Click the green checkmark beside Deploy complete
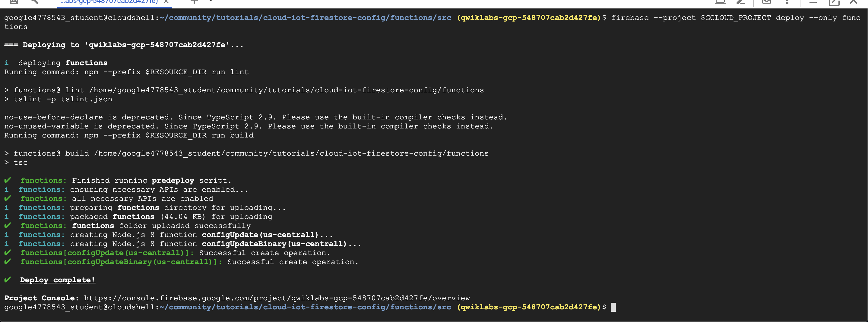Image resolution: width=868 pixels, height=322 pixels. [x=7, y=279]
